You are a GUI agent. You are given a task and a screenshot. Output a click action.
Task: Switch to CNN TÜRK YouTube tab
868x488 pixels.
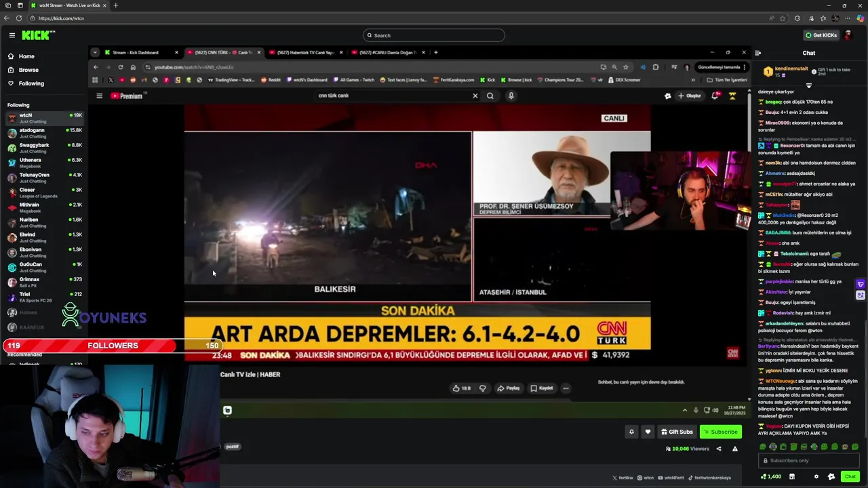[x=224, y=52]
